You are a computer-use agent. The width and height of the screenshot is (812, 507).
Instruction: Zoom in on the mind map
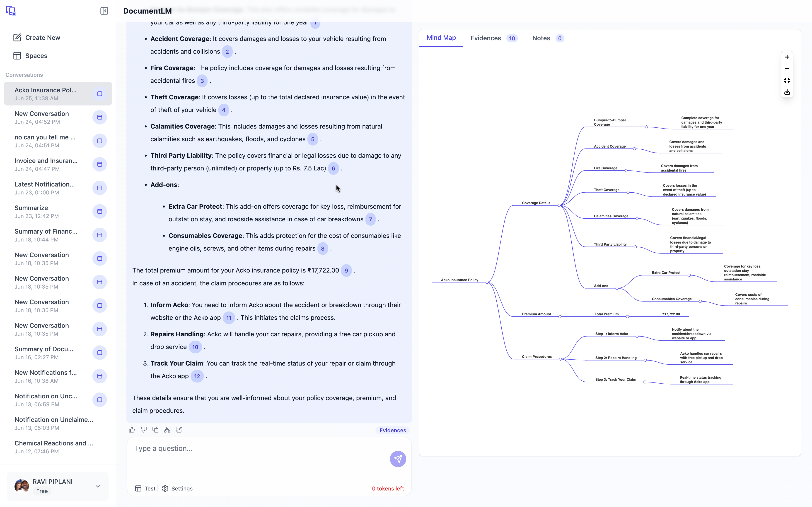(787, 57)
